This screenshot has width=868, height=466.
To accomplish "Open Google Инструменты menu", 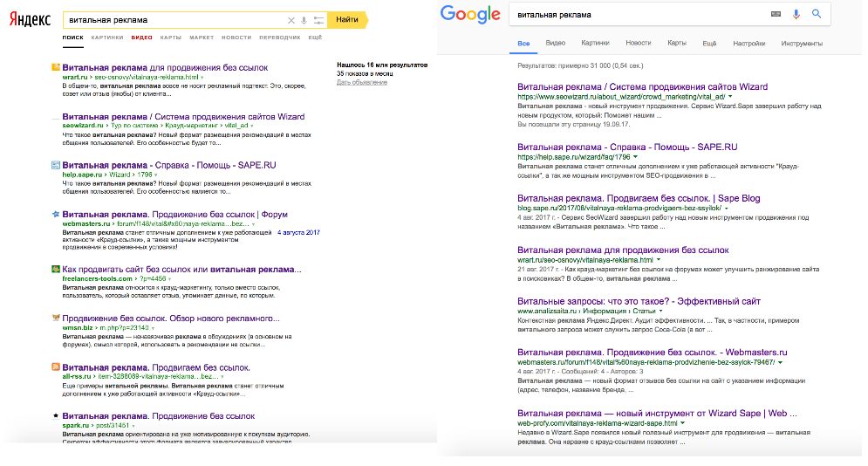I will 802,43.
